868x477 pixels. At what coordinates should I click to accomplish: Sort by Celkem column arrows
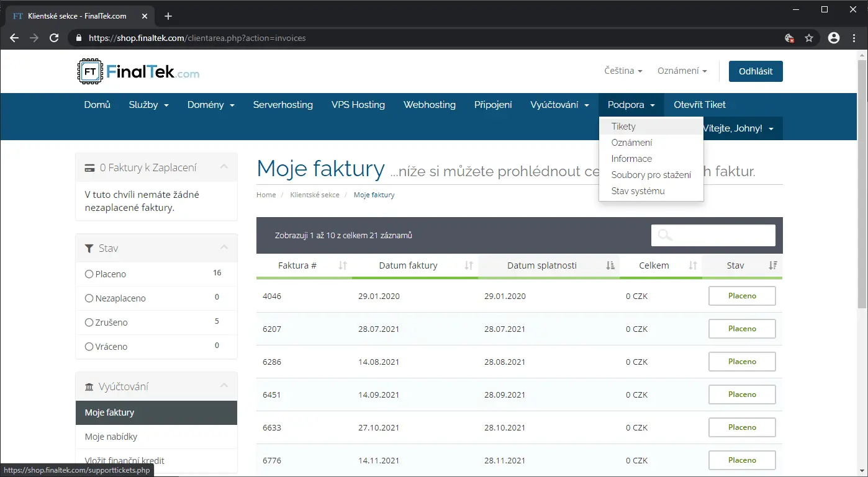coord(693,265)
